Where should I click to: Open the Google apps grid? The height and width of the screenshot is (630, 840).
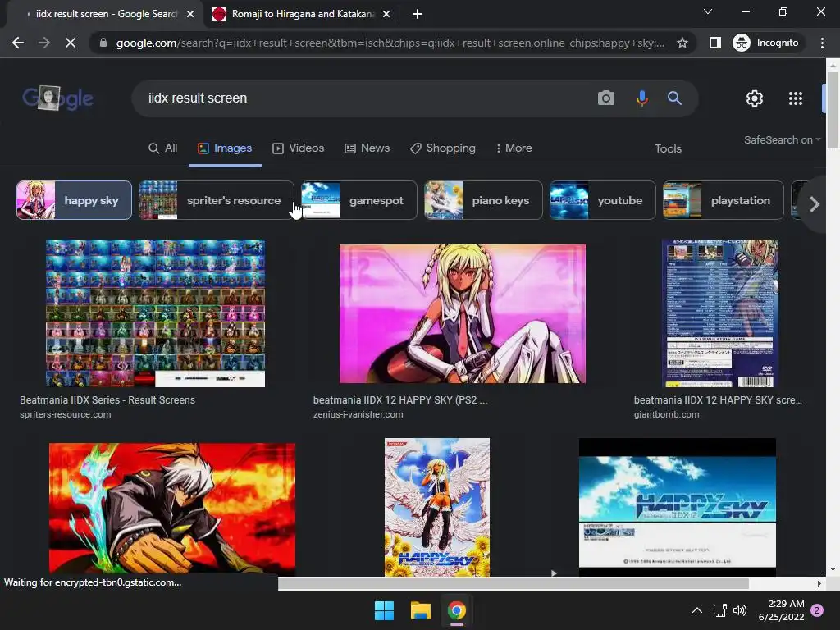click(796, 98)
